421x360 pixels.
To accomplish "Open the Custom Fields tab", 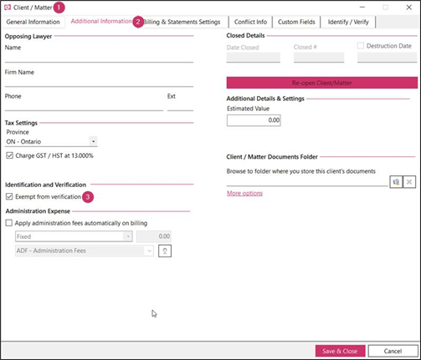I will [x=296, y=22].
